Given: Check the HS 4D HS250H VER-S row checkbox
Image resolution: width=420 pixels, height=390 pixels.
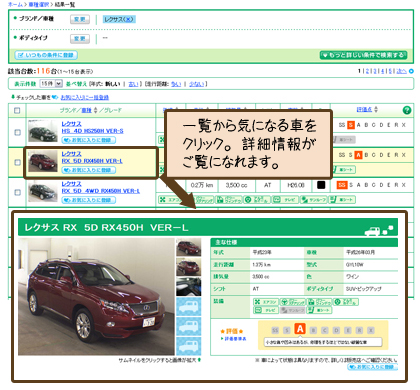Looking at the screenshot, I should (17, 132).
